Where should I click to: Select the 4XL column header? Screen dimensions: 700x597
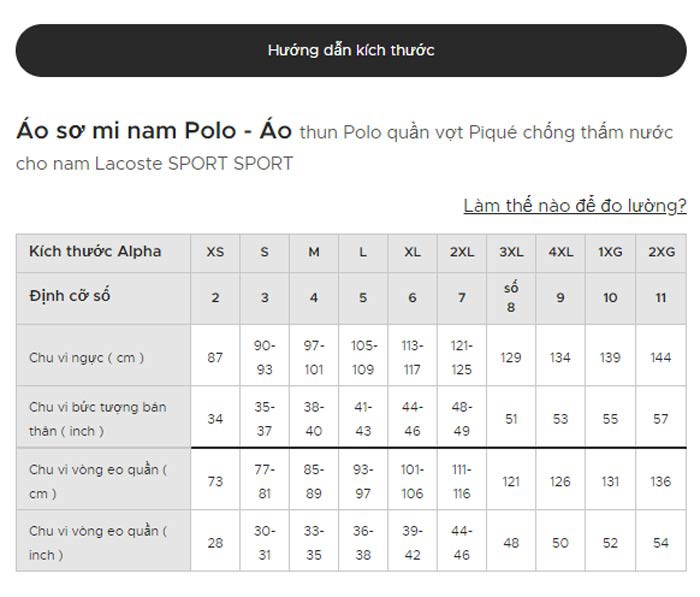click(560, 252)
